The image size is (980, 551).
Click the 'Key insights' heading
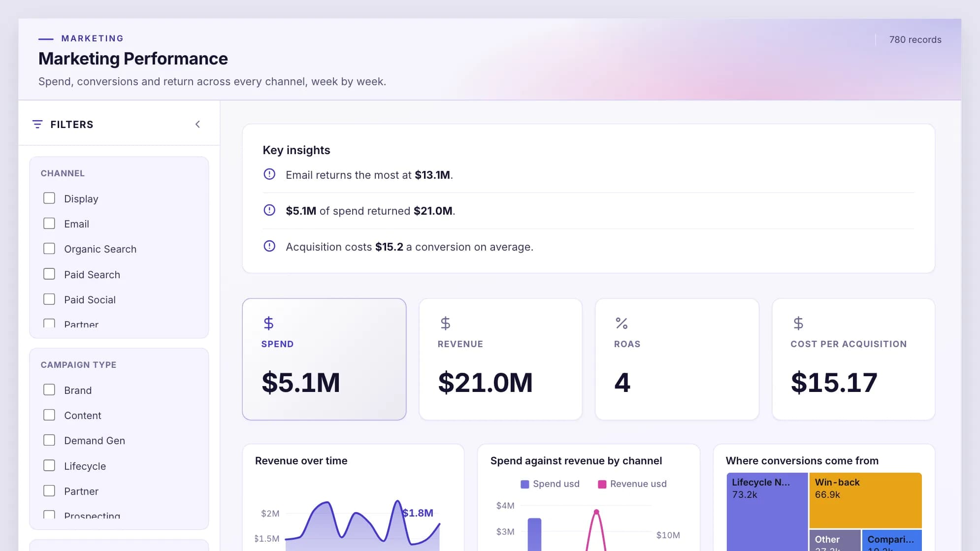coord(296,150)
